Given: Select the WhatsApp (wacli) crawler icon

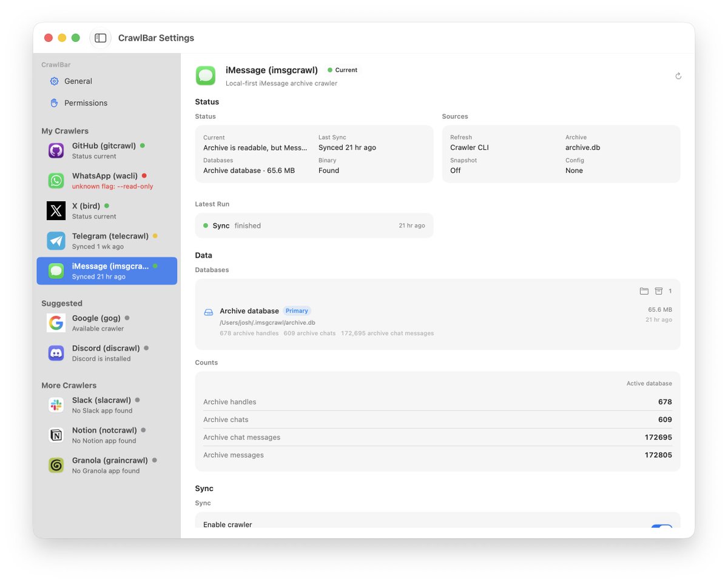Looking at the screenshot, I should point(56,181).
